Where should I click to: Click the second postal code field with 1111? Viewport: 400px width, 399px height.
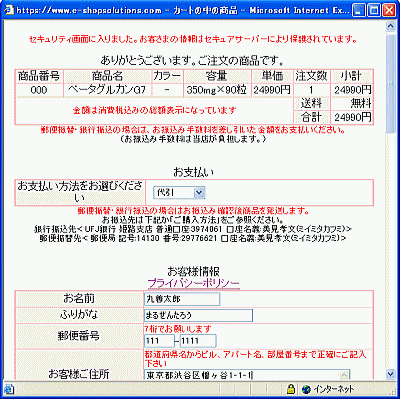(198, 341)
